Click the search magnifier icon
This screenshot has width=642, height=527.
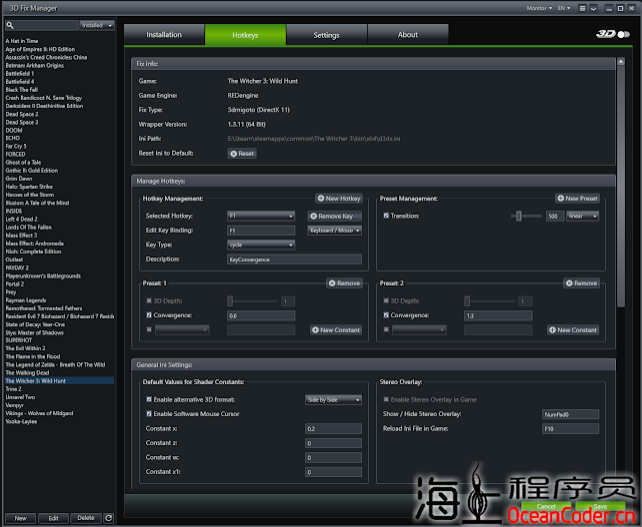10,26
